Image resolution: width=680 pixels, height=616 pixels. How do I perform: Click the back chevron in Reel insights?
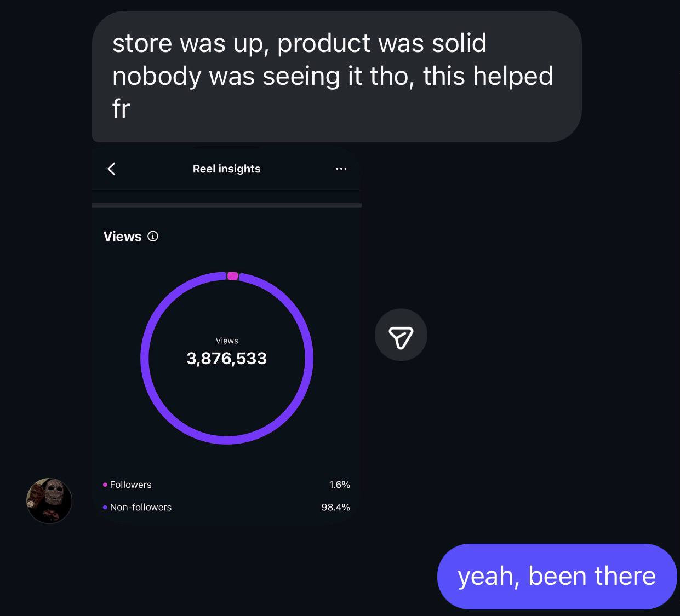point(112,169)
